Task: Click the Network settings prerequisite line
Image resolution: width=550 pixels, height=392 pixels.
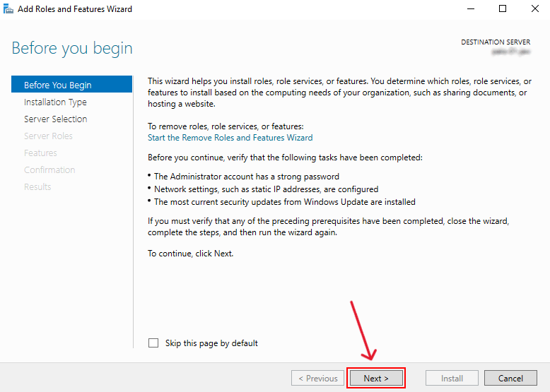Action: pos(267,189)
